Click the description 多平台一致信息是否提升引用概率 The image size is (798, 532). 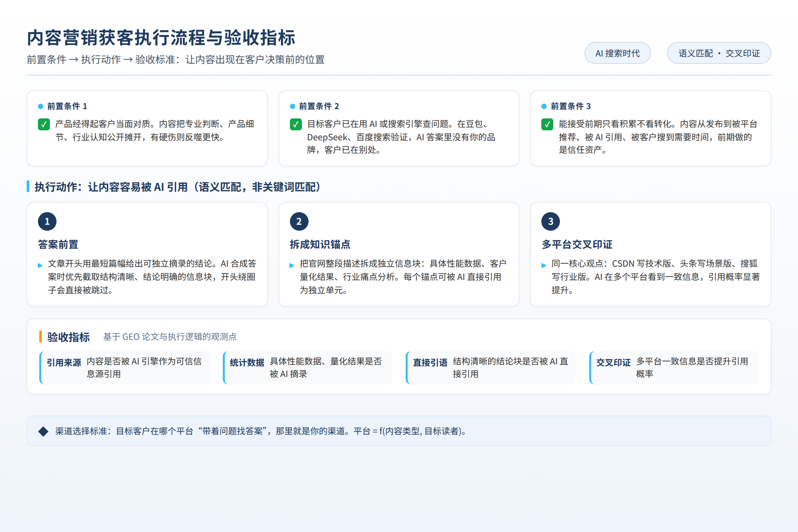click(x=692, y=367)
